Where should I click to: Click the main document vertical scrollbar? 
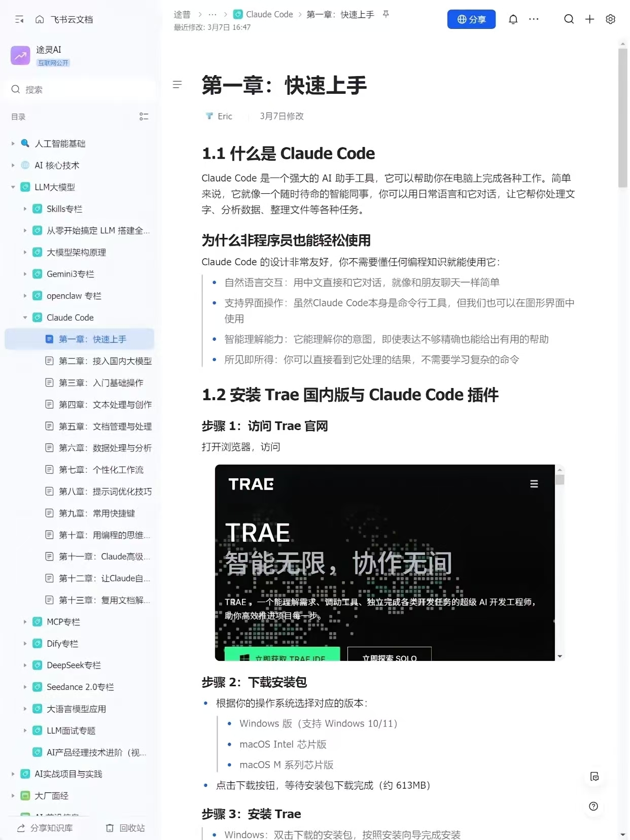click(622, 118)
